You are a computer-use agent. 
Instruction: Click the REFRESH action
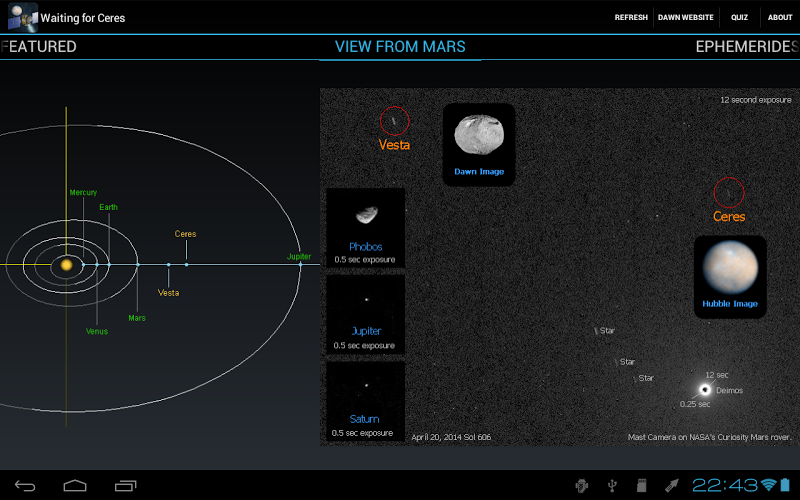pyautogui.click(x=631, y=17)
